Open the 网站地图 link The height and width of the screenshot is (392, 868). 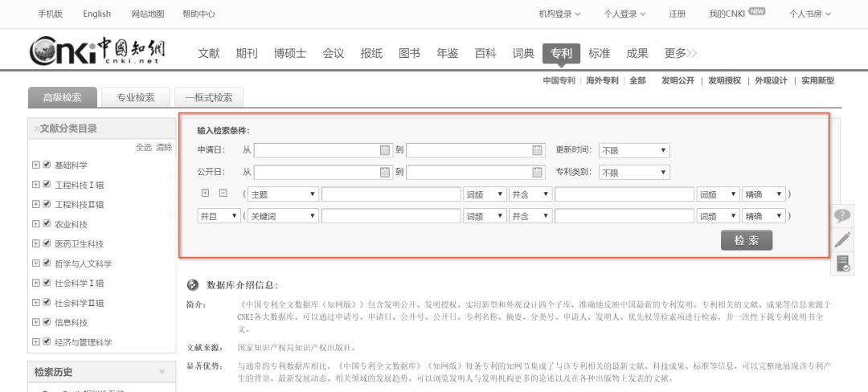point(148,14)
